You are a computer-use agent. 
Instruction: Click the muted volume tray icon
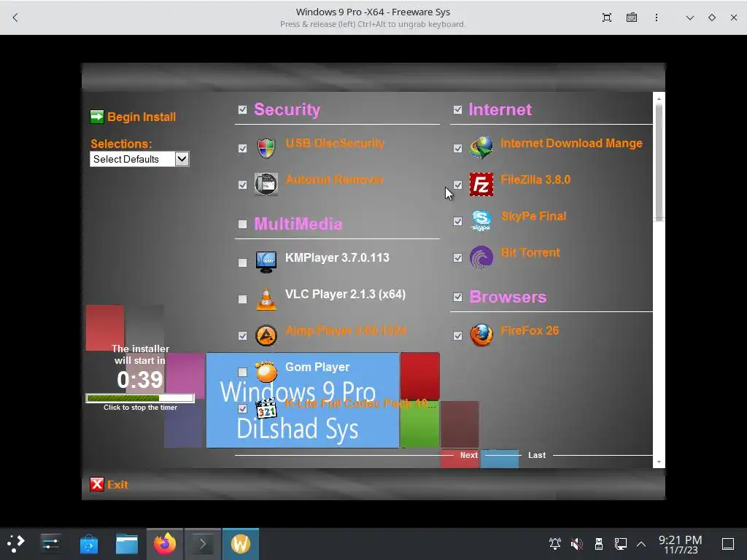click(577, 543)
